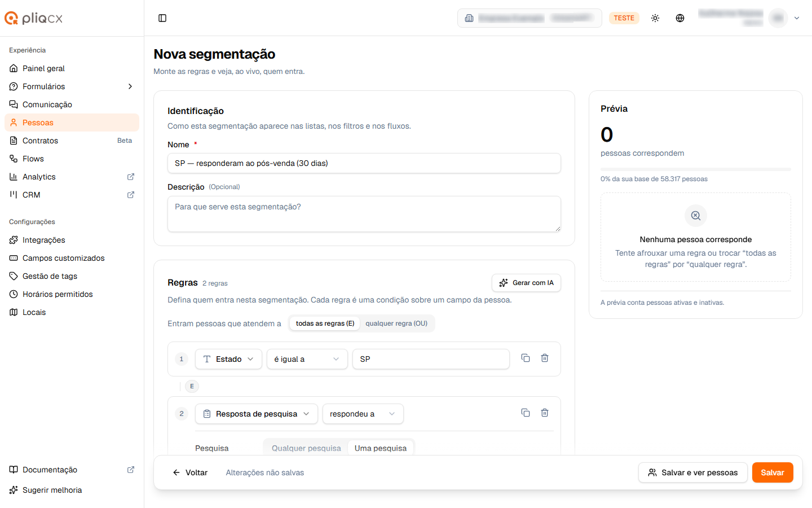Toggle the sidebar collapse icon
Viewport: 812px width, 508px height.
pos(162,18)
